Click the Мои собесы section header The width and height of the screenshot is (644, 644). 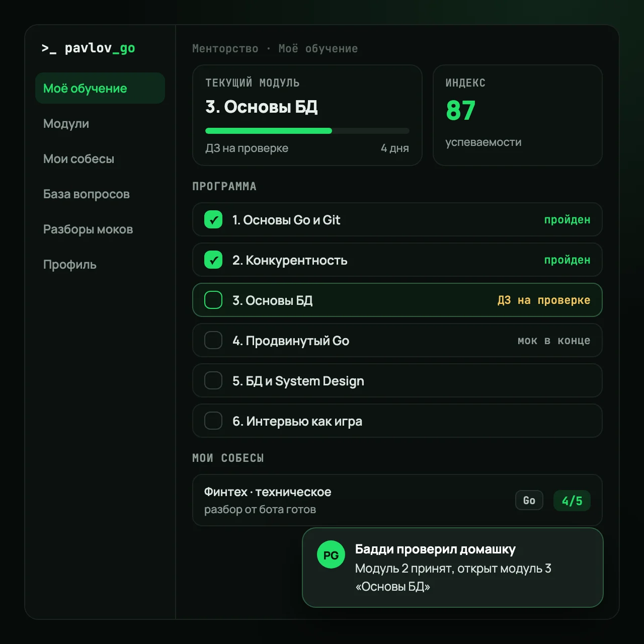click(228, 458)
